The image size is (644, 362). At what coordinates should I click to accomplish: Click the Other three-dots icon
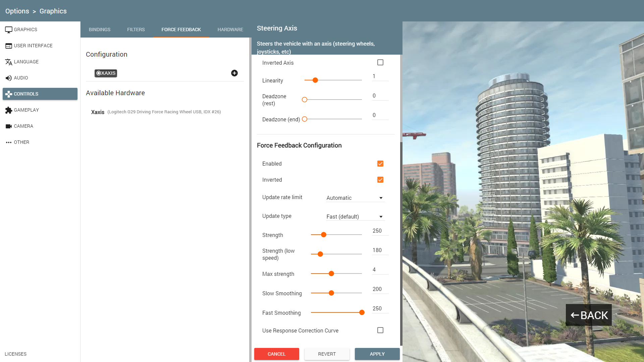9,142
